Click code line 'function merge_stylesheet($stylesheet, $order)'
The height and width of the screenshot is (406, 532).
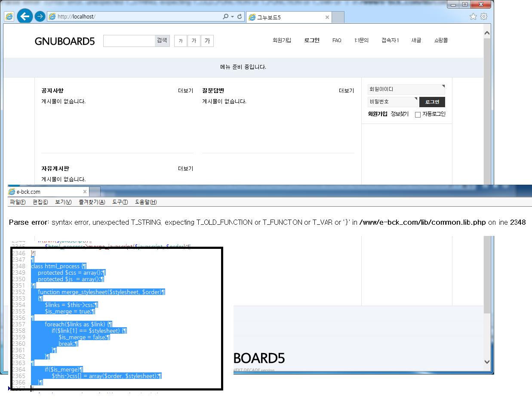coord(101,292)
